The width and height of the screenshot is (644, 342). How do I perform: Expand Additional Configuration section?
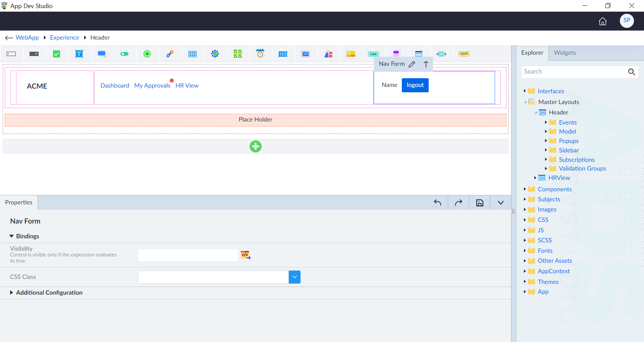click(11, 293)
